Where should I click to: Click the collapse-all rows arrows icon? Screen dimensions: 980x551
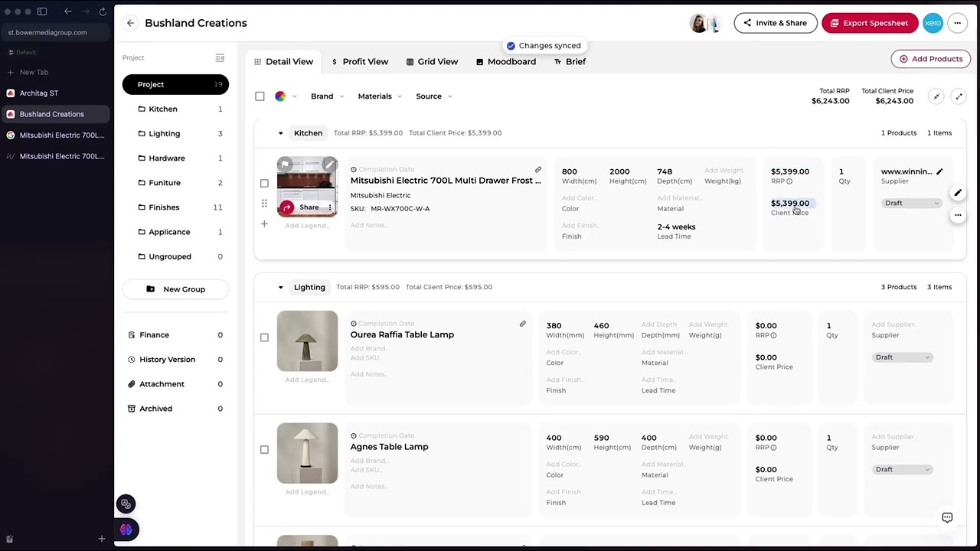coord(936,96)
